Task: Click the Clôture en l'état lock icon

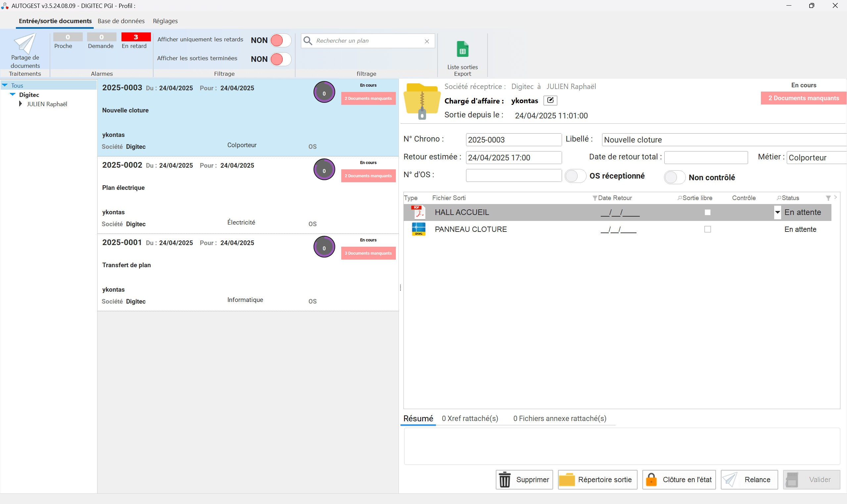Action: 652,480
